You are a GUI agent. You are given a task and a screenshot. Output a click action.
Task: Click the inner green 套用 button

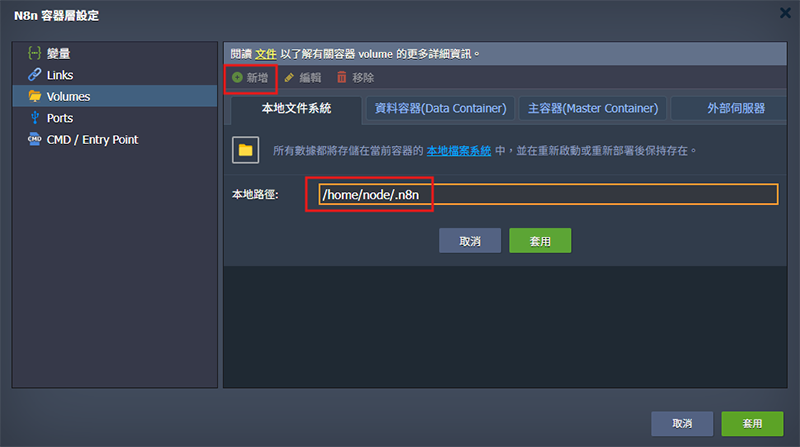pyautogui.click(x=540, y=241)
